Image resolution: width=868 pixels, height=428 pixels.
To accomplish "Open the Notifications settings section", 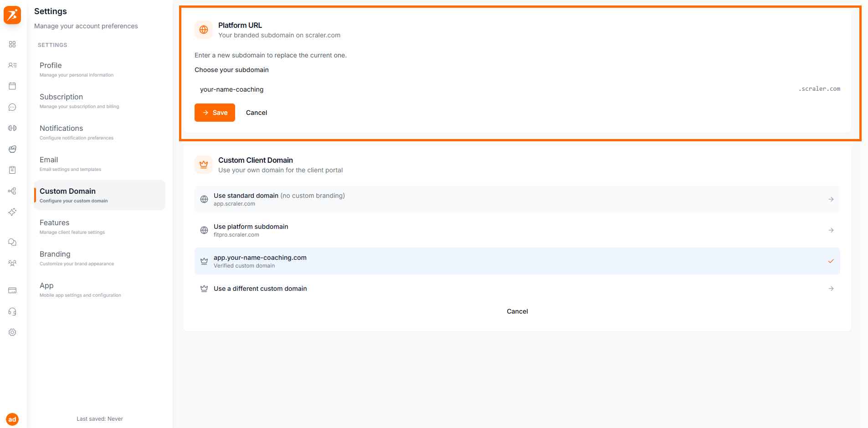I will pyautogui.click(x=61, y=128).
